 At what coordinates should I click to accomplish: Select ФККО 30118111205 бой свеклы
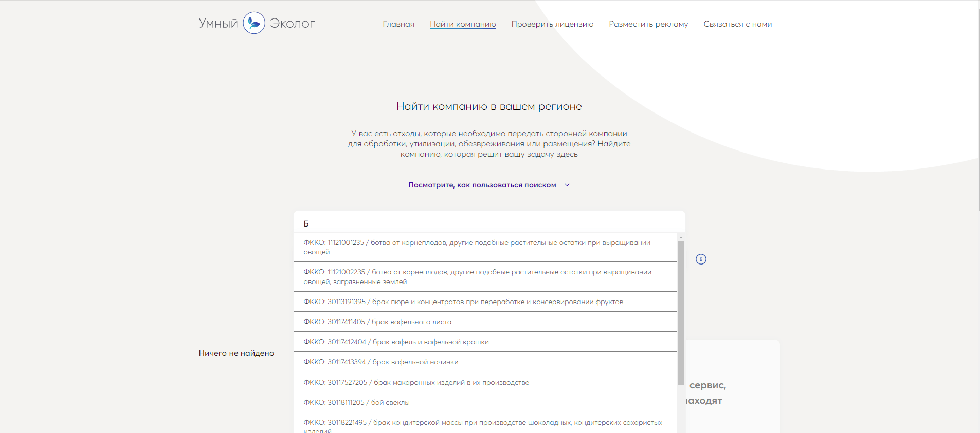485,402
